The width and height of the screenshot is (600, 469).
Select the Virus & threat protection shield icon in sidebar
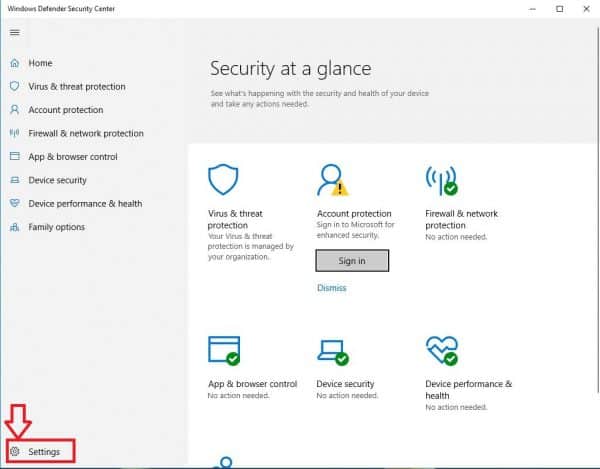click(14, 87)
